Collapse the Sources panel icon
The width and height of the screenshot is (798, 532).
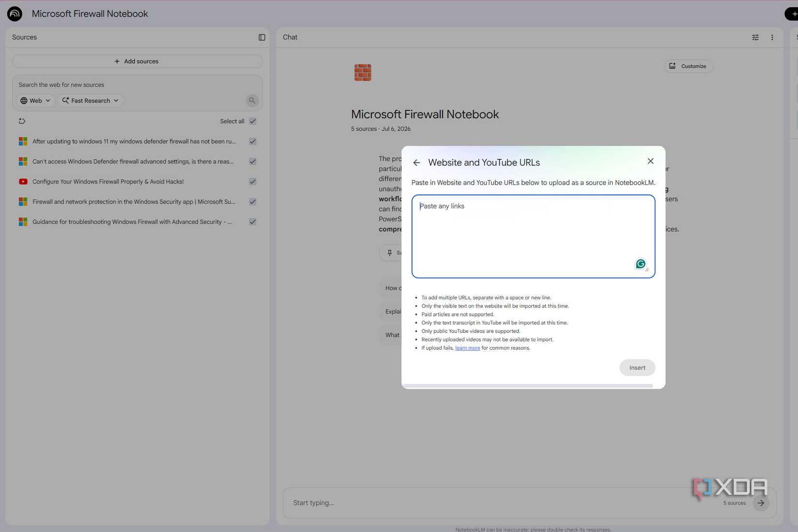(262, 37)
